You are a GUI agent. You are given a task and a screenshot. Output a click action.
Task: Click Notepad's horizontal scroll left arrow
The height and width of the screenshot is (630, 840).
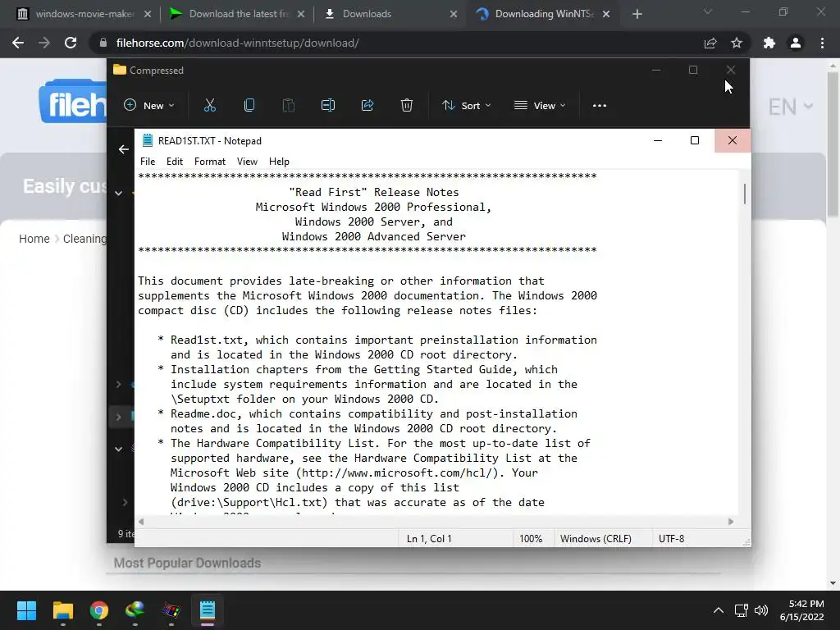(x=141, y=521)
